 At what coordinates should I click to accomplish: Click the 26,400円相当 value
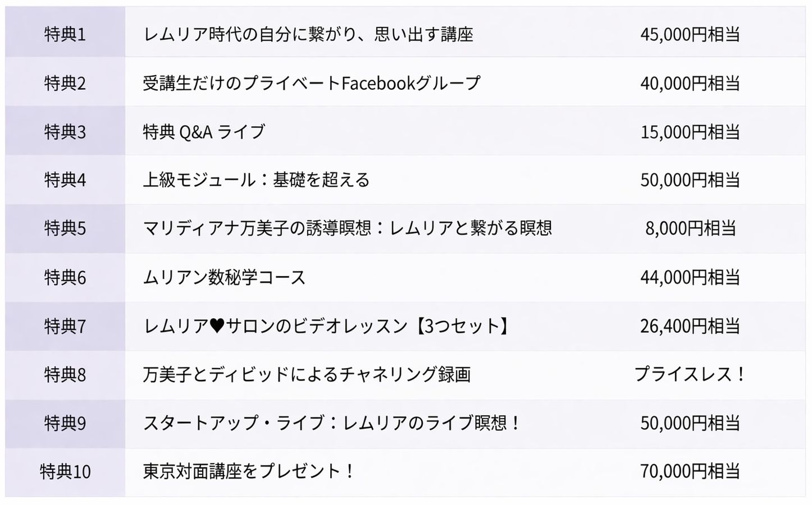(690, 326)
